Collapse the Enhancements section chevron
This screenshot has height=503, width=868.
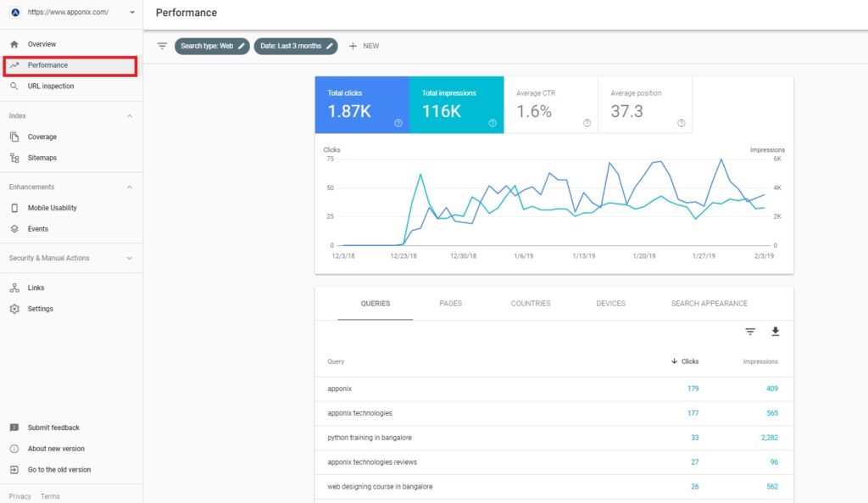[x=130, y=187]
